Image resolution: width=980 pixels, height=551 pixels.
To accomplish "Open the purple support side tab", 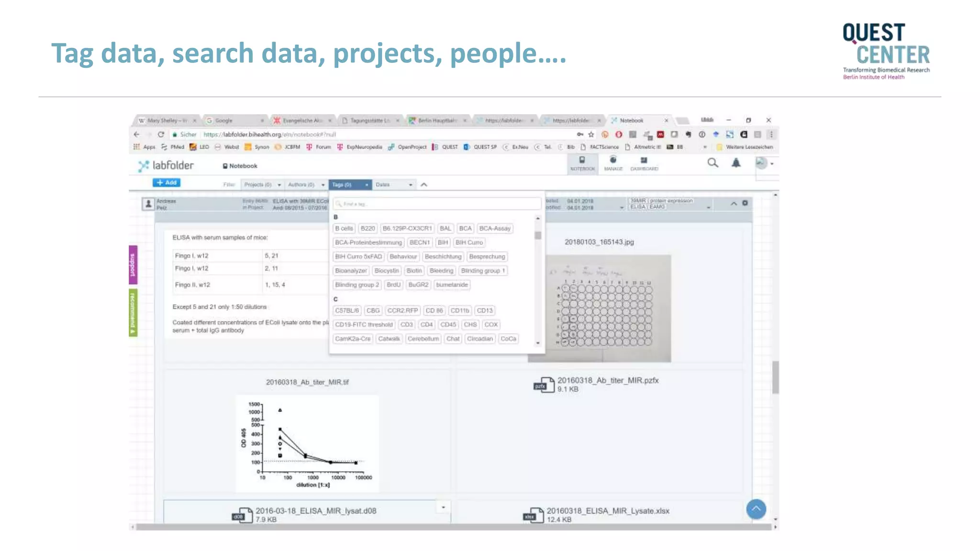I will tap(133, 264).
